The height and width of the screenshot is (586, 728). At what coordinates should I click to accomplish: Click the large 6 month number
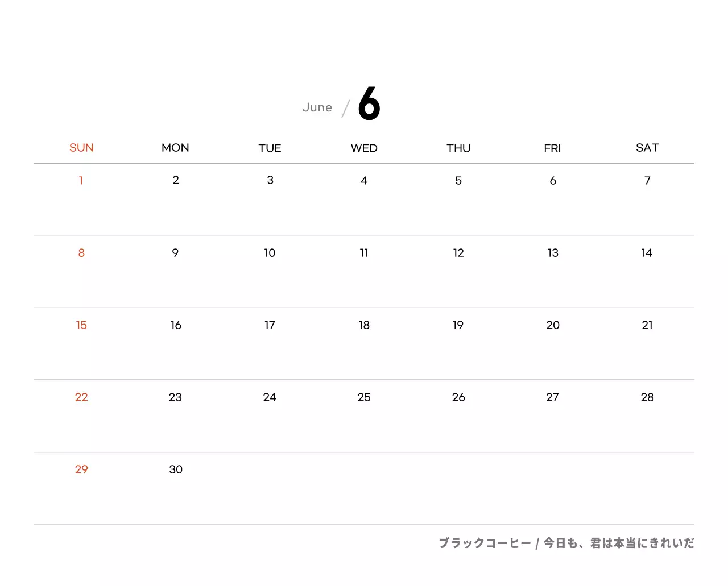click(369, 103)
